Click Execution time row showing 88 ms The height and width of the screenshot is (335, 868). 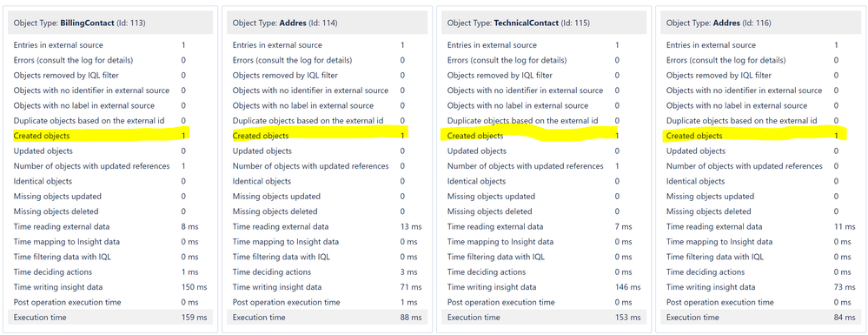click(x=327, y=318)
